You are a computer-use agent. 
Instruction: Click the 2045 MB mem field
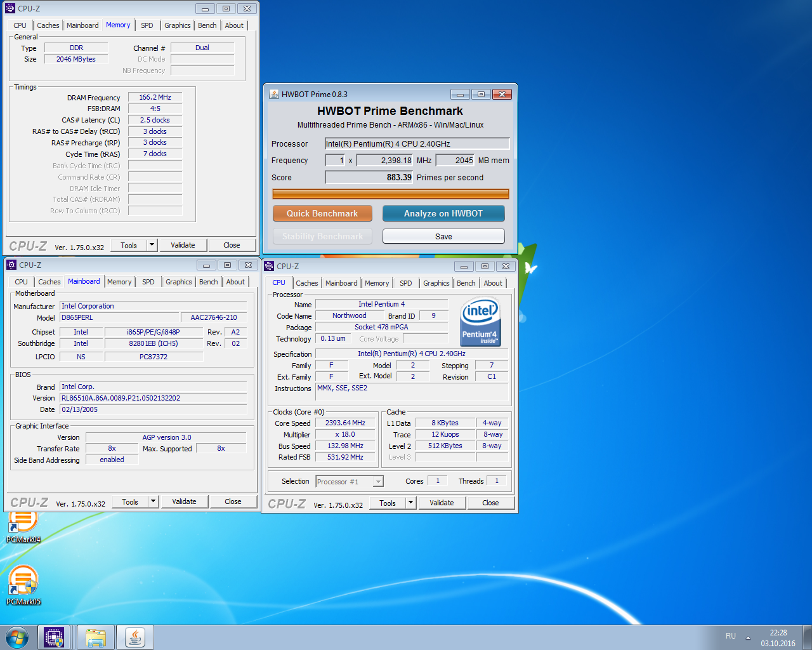coord(455,161)
